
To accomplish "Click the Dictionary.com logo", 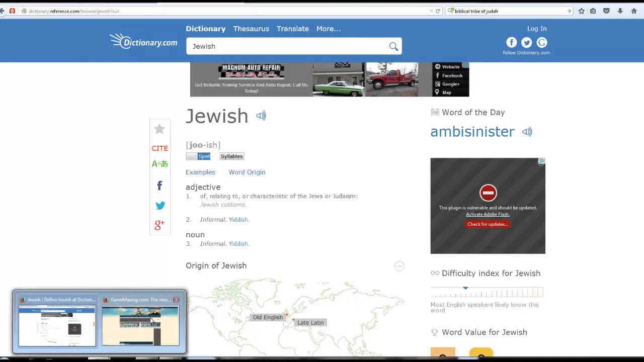I will (143, 41).
